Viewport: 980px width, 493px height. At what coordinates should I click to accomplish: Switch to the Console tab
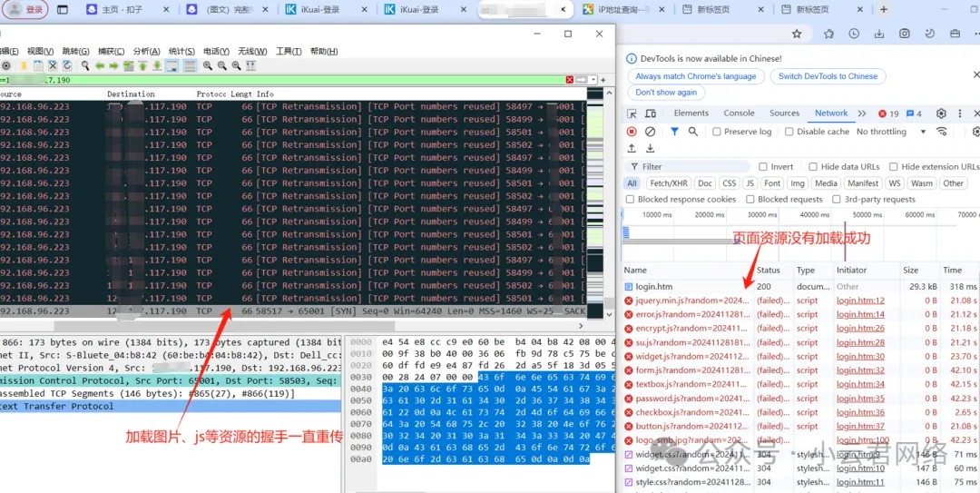[739, 113]
